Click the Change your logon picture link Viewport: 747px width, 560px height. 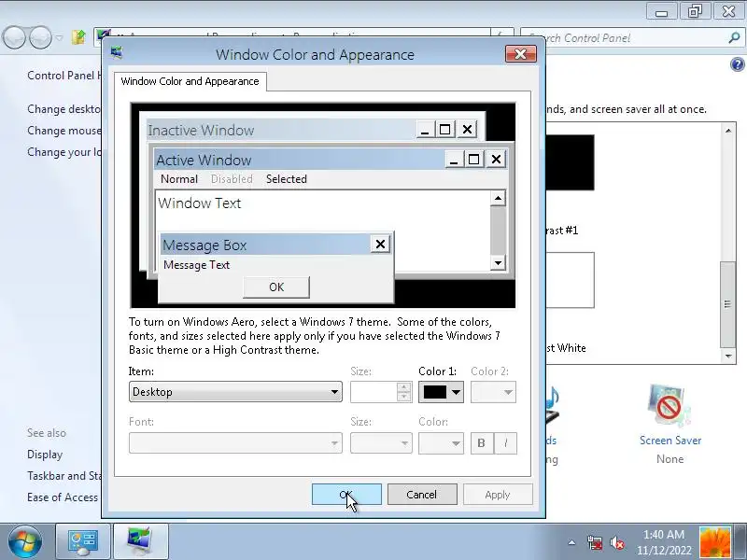point(64,152)
